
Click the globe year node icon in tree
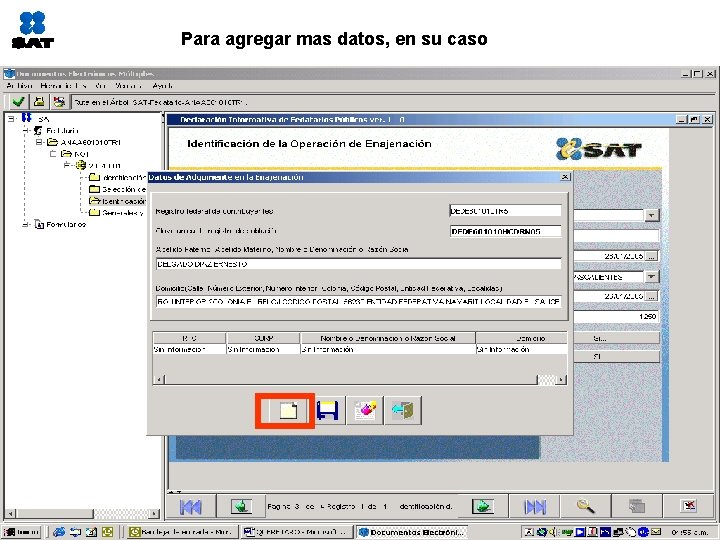pyautogui.click(x=81, y=165)
